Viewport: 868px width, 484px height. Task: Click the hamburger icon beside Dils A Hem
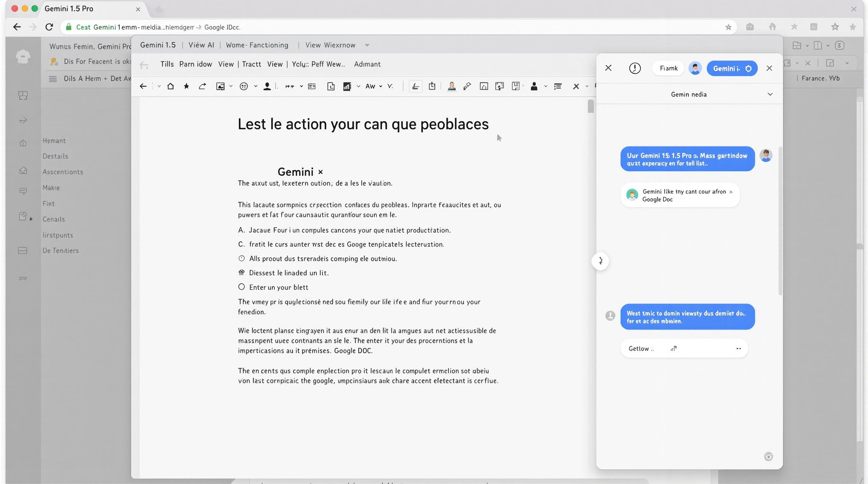pyautogui.click(x=53, y=79)
